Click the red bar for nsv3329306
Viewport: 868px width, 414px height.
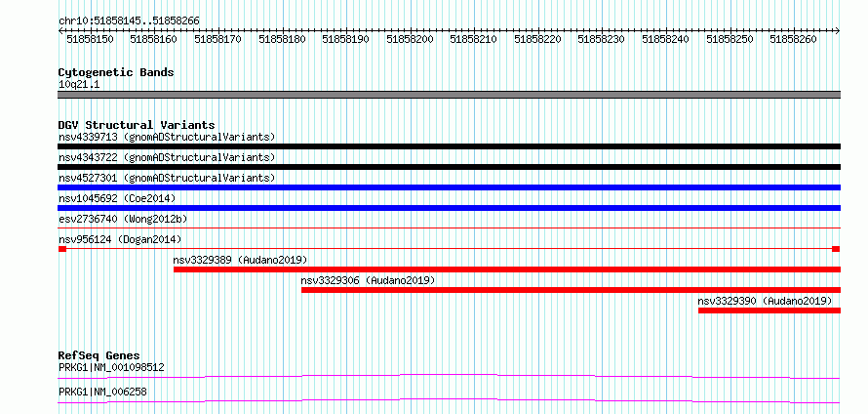pos(571,290)
